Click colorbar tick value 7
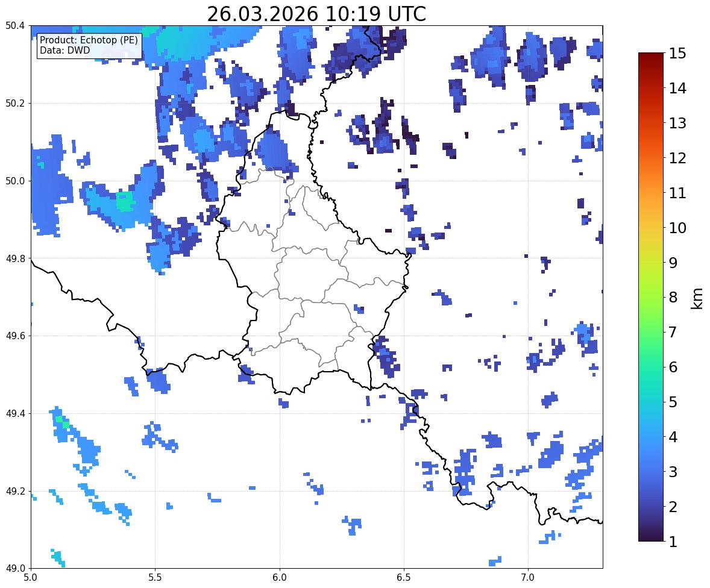Viewport: 710px width, 588px height. click(x=673, y=332)
